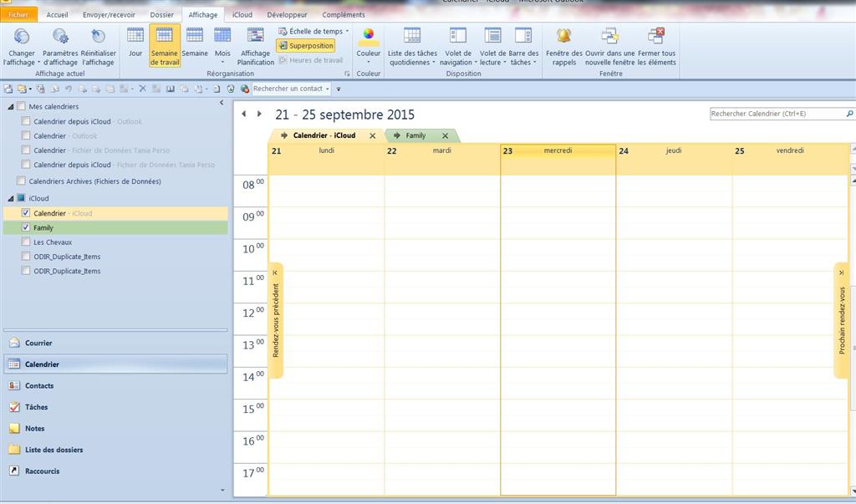Expand Rechercher un contact dropdown arrow
The width and height of the screenshot is (856, 504).
point(327,89)
